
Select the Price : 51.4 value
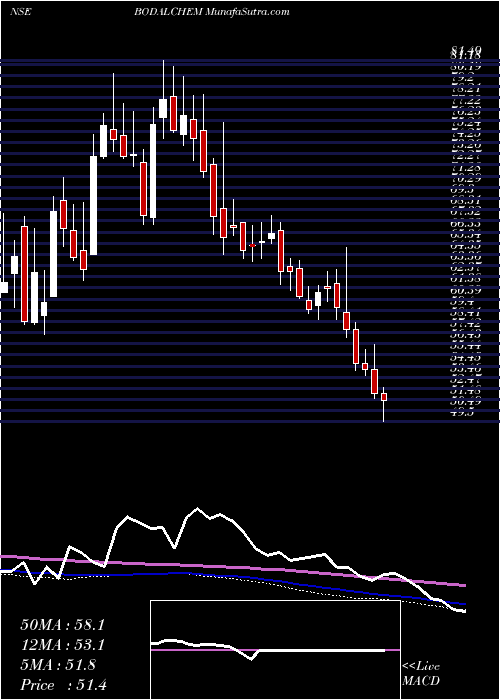(x=63, y=684)
